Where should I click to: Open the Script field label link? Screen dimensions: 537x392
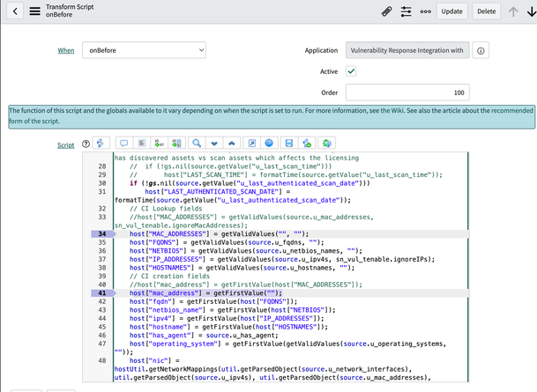(66, 145)
